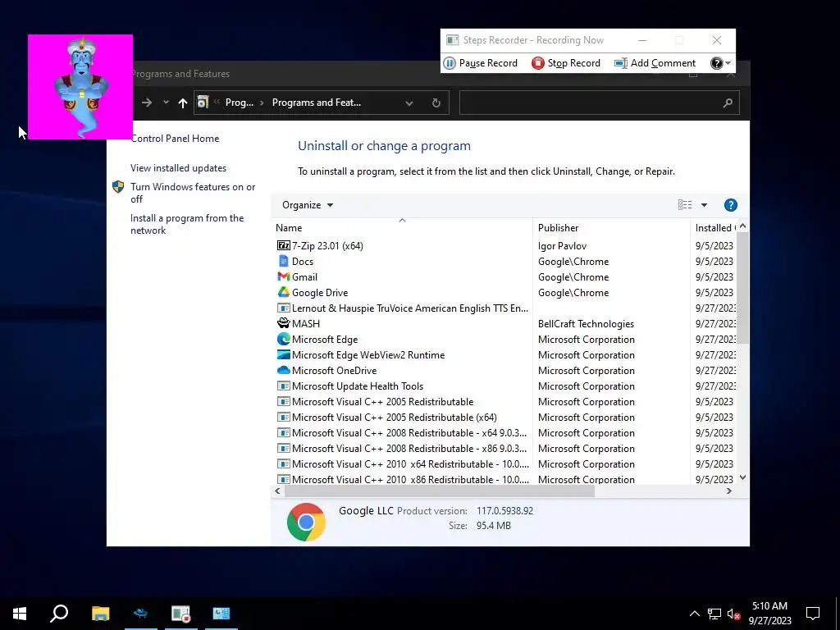Click the Lernout & Hauspie TruVoice icon

(x=283, y=308)
